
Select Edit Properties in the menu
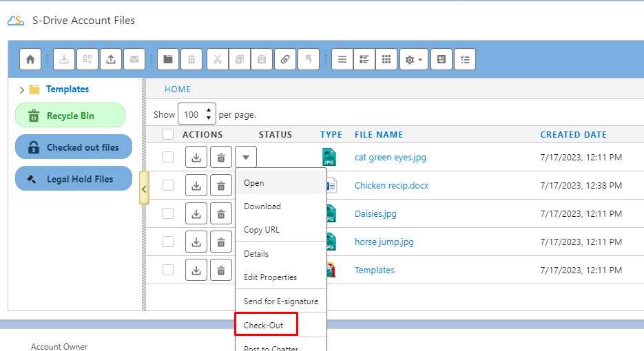[x=270, y=277]
